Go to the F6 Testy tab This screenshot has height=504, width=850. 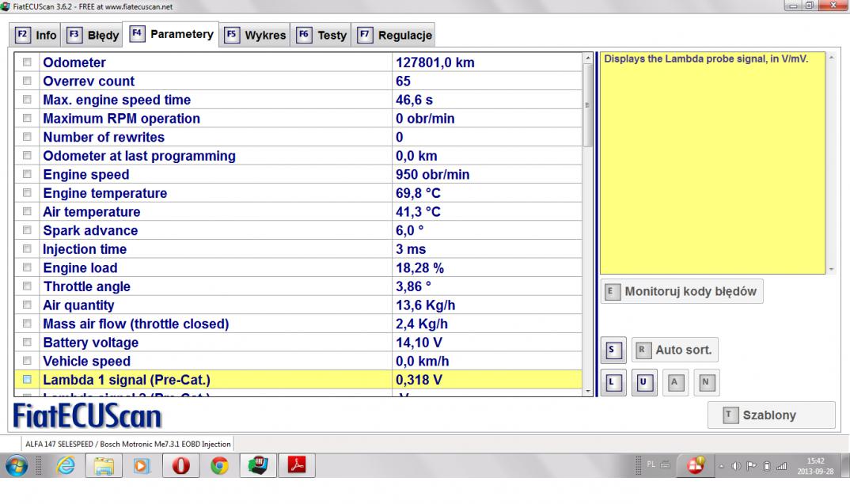321,36
